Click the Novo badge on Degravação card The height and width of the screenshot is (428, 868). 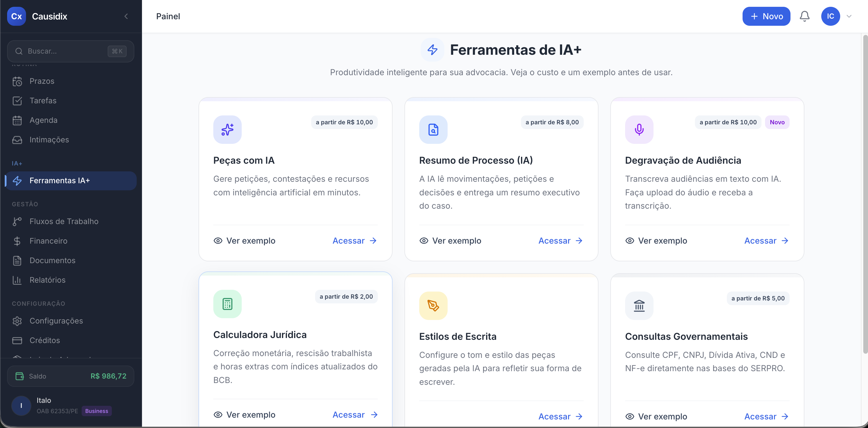point(777,122)
